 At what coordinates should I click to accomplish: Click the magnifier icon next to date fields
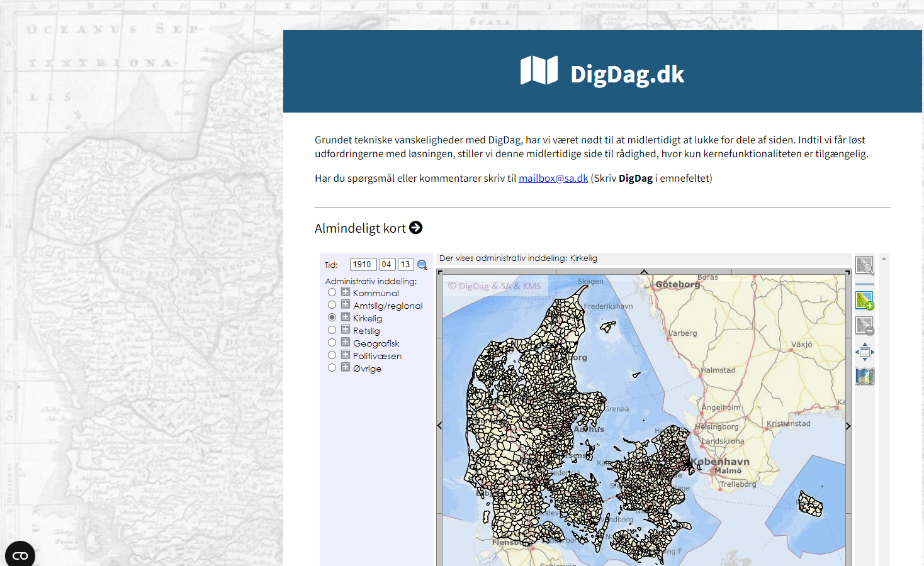pos(422,265)
